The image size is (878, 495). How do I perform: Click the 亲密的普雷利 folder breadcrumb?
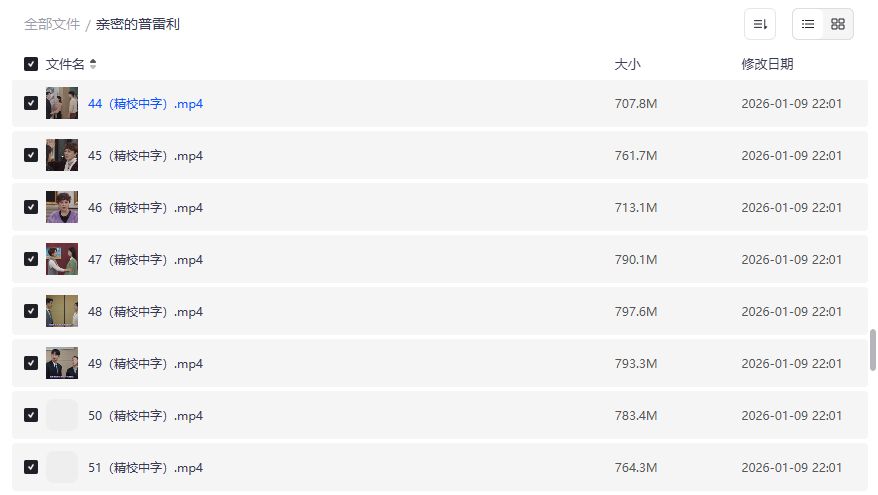(x=138, y=24)
